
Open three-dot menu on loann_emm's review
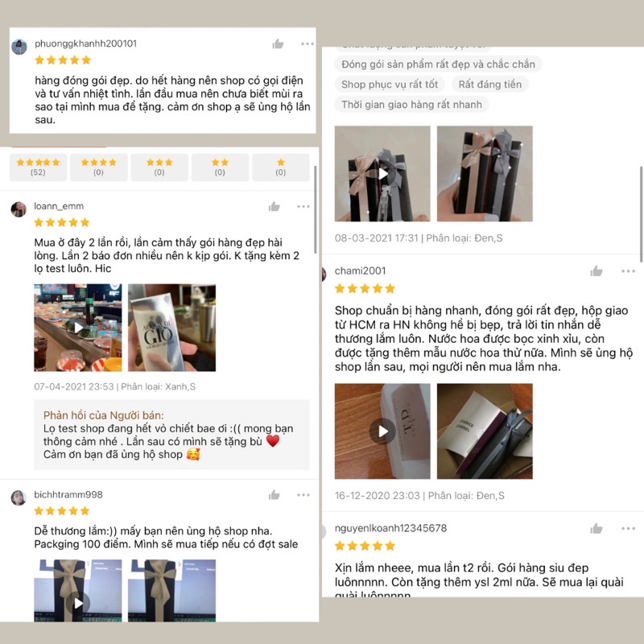click(x=303, y=206)
